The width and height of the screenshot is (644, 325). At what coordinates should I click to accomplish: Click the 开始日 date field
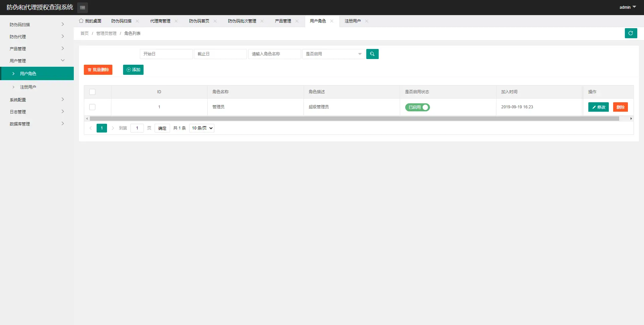pyautogui.click(x=166, y=54)
